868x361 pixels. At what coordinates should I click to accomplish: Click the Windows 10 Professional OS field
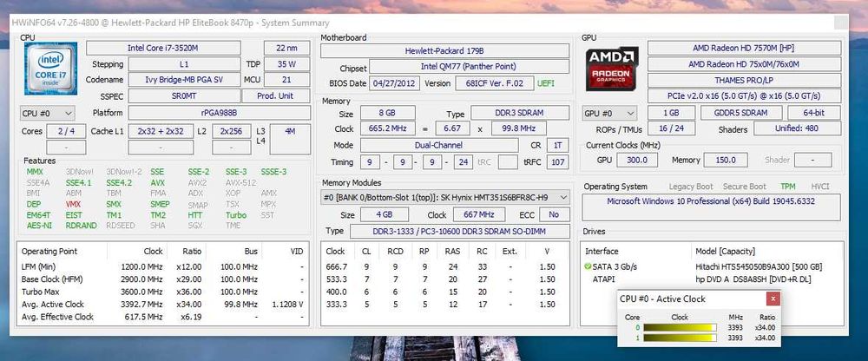[712, 207]
